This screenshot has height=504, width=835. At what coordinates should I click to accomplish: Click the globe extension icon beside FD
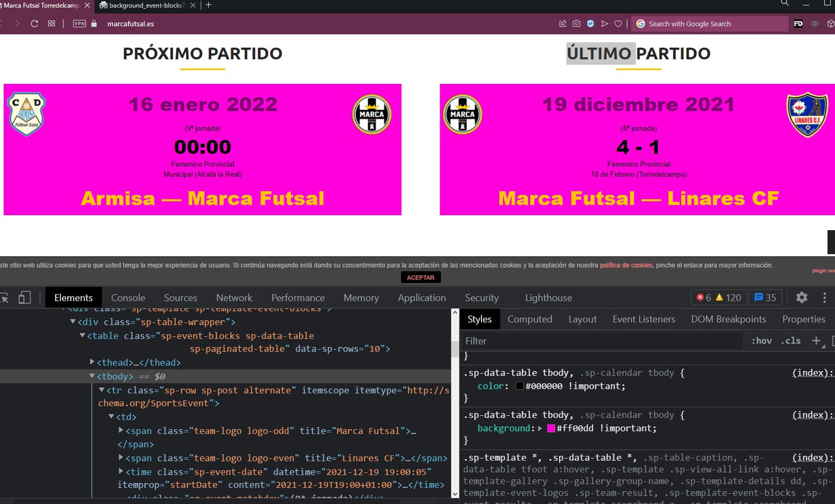pyautogui.click(x=815, y=23)
